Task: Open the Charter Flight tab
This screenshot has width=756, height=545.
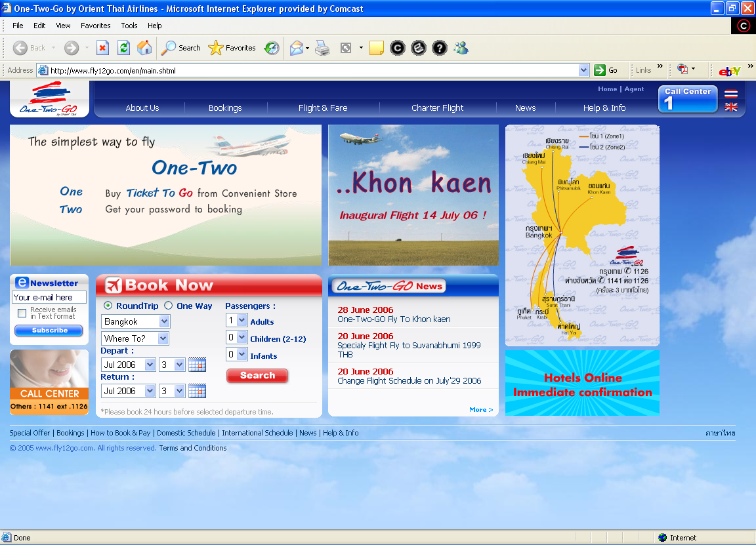Action: pos(437,108)
